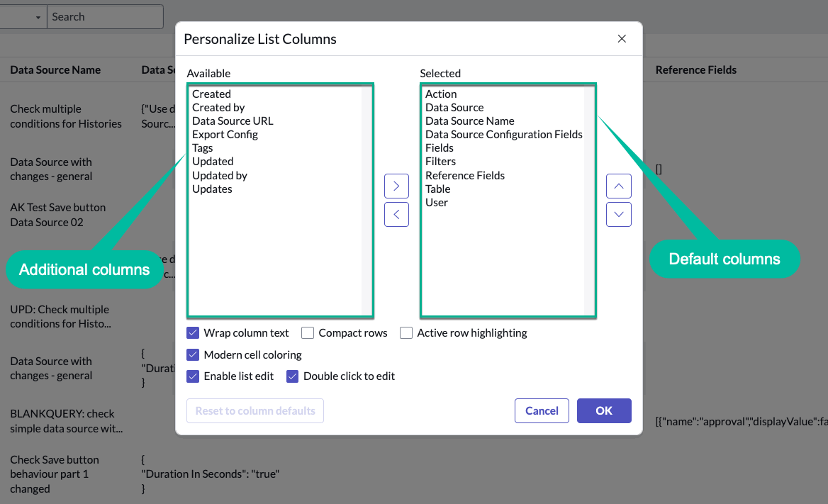
Task: Select Export Config in Available list
Action: [x=225, y=135]
